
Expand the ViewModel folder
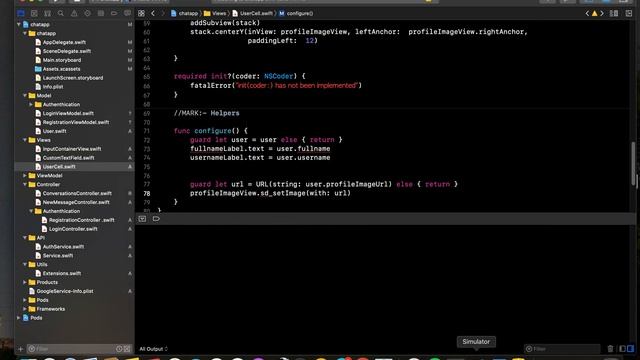25,176
